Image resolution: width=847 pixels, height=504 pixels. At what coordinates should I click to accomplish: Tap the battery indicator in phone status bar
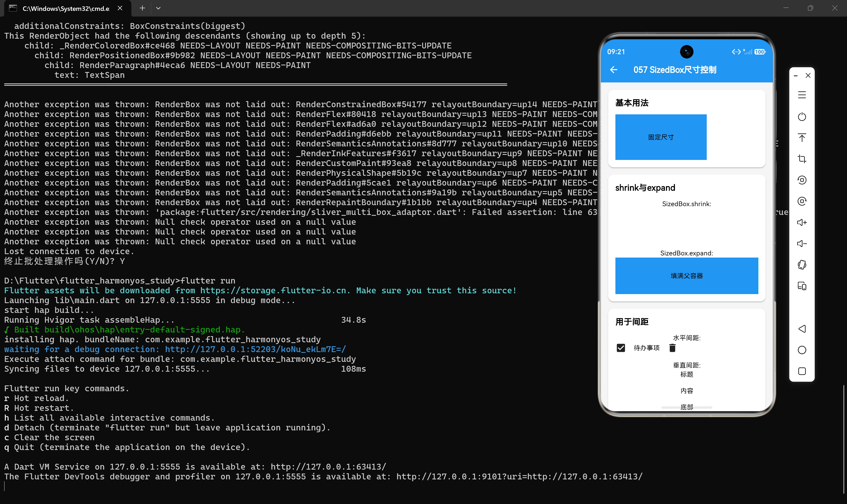(x=760, y=52)
